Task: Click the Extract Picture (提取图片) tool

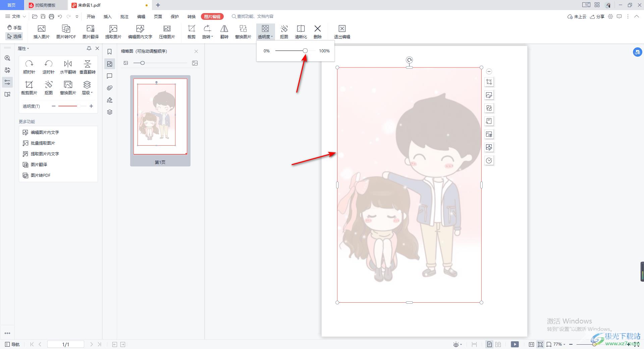Action: (x=113, y=32)
